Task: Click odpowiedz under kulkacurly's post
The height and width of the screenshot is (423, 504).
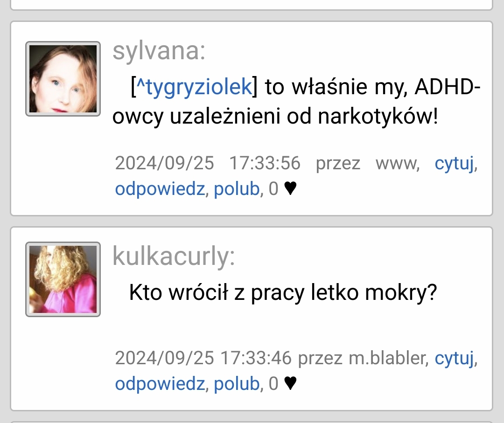Action: (160, 383)
